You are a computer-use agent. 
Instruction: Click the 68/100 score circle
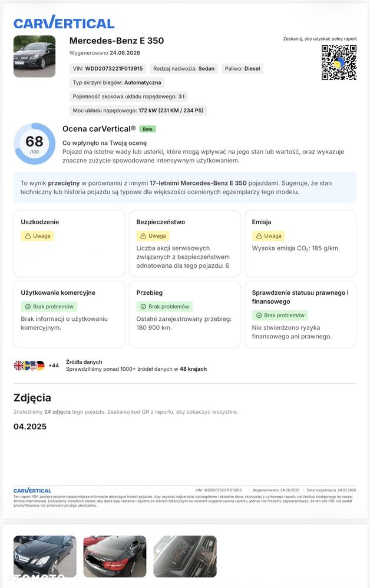pyautogui.click(x=35, y=144)
